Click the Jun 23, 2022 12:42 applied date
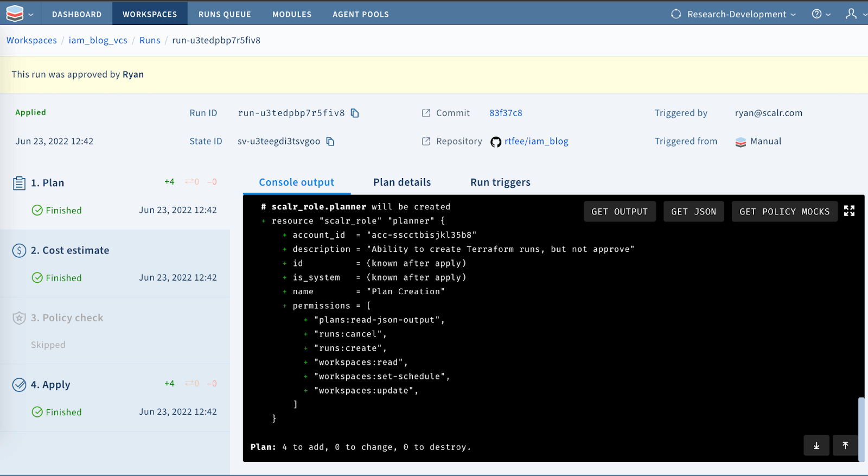Viewport: 868px width, 476px height. point(54,141)
